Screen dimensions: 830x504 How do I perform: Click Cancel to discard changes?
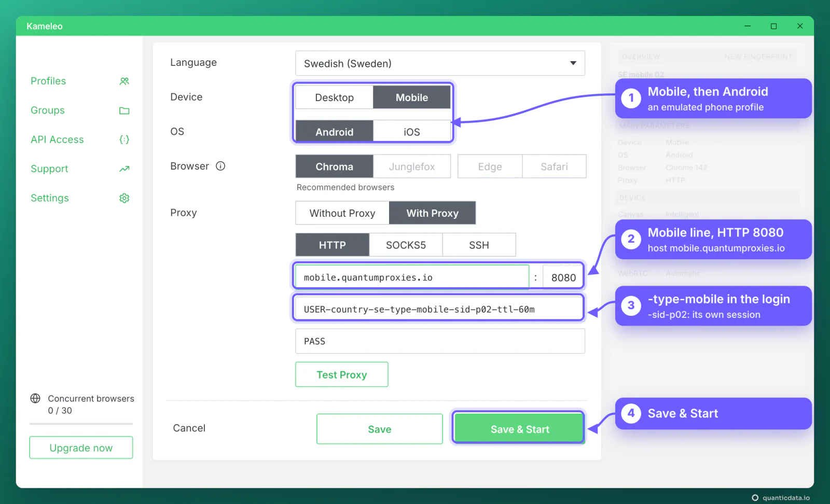coord(189,428)
